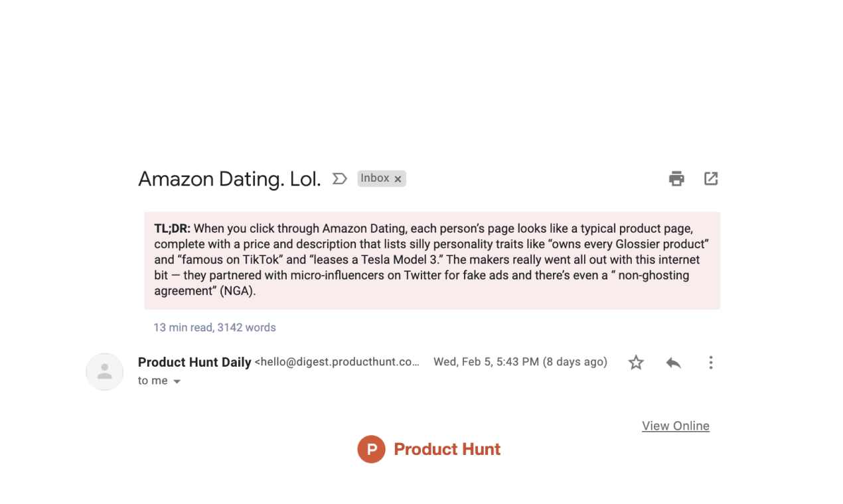Viewport: 843px width, 504px height.
Task: Click the arrow icon beside the subject line
Action: 339,178
